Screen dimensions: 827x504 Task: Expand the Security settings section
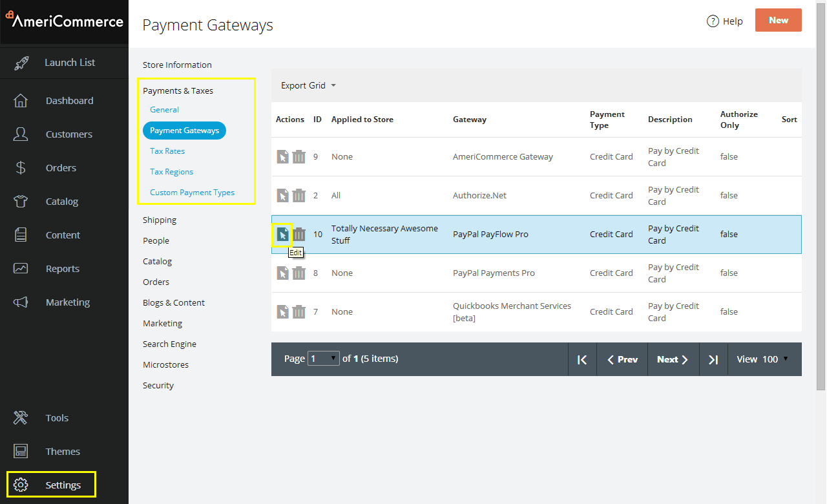158,385
